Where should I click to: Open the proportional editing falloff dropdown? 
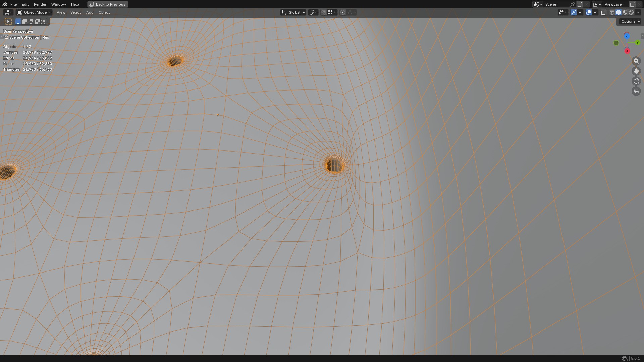(x=352, y=12)
